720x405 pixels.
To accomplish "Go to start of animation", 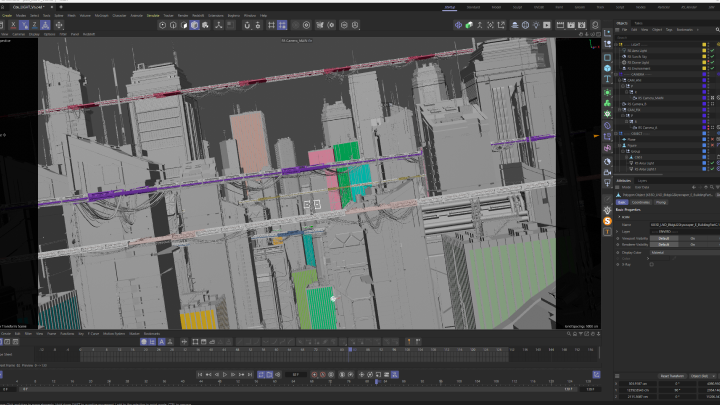I will tap(200, 375).
